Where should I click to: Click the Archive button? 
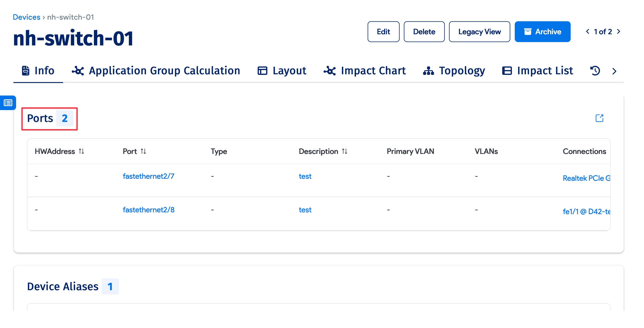(x=542, y=32)
